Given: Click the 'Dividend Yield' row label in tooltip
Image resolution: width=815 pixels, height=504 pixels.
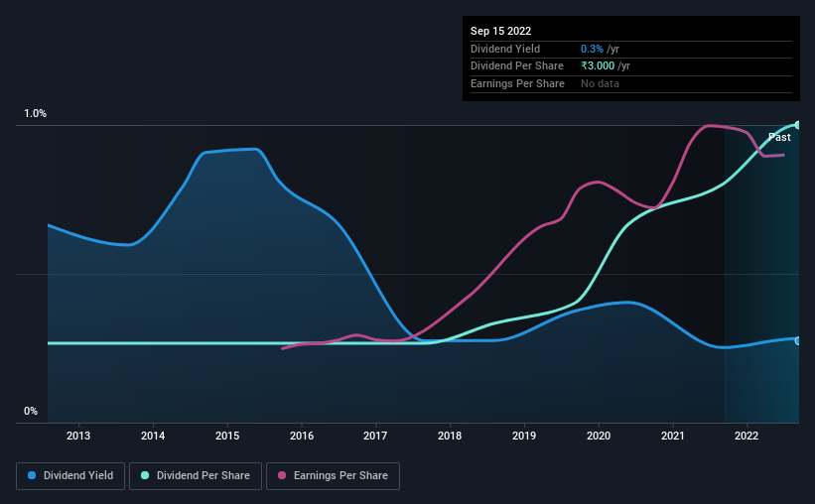Looking at the screenshot, I should [x=505, y=49].
